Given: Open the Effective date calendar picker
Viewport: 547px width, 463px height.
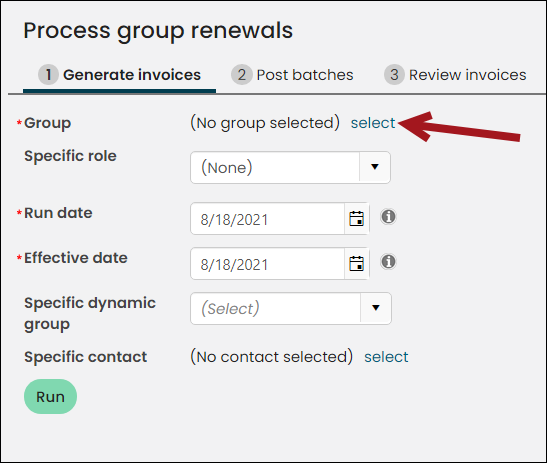Looking at the screenshot, I should pos(357,263).
